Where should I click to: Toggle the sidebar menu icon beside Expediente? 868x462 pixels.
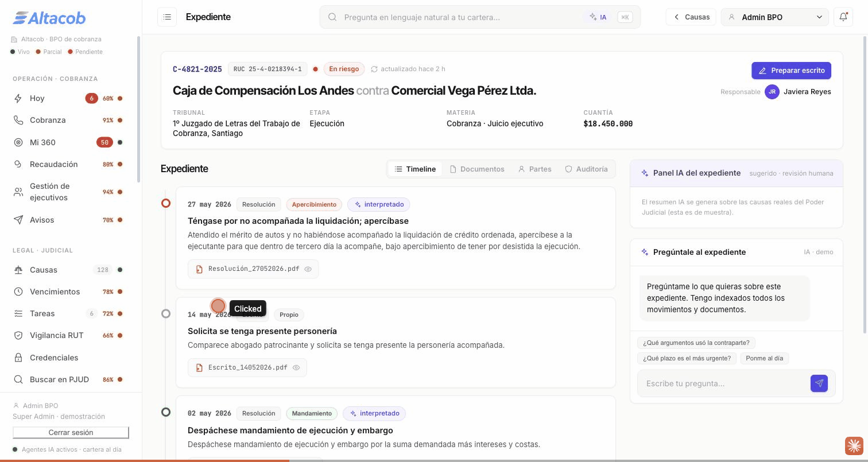pyautogui.click(x=167, y=17)
